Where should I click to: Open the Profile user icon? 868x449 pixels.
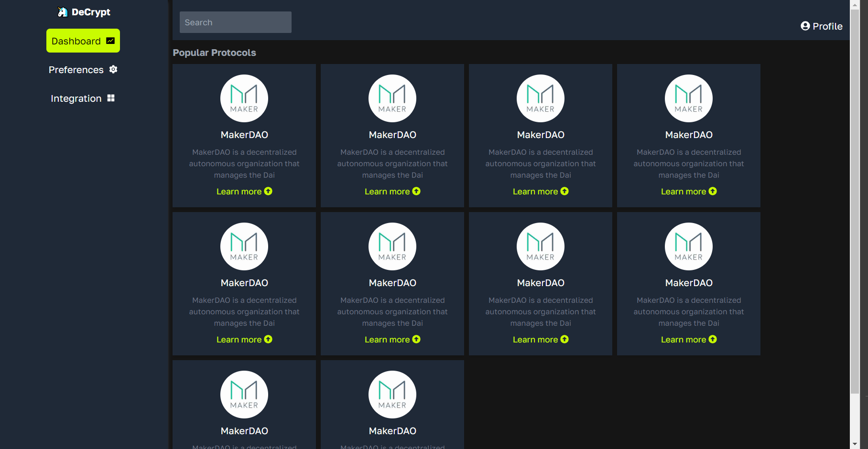point(805,26)
